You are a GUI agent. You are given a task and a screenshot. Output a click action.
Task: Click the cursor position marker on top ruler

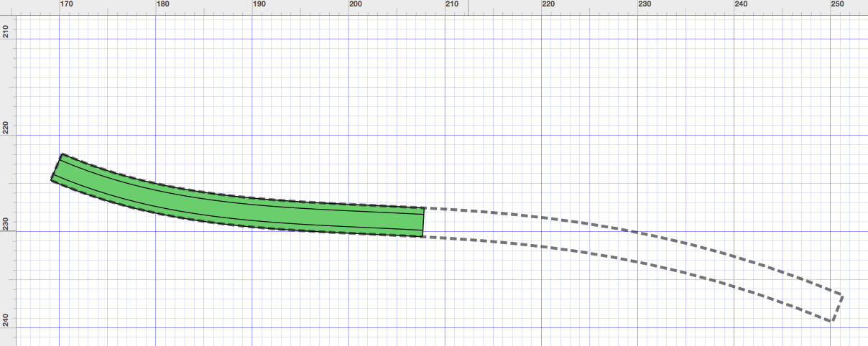[x=468, y=7]
